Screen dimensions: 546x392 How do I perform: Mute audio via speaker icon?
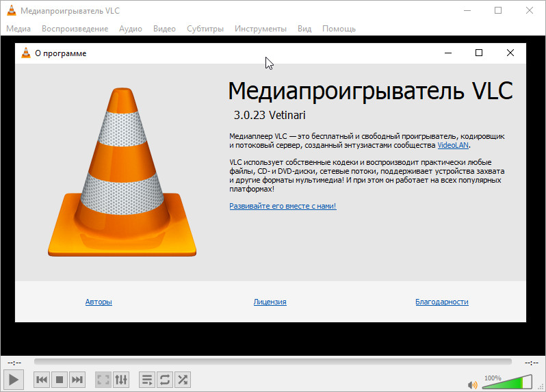click(472, 384)
